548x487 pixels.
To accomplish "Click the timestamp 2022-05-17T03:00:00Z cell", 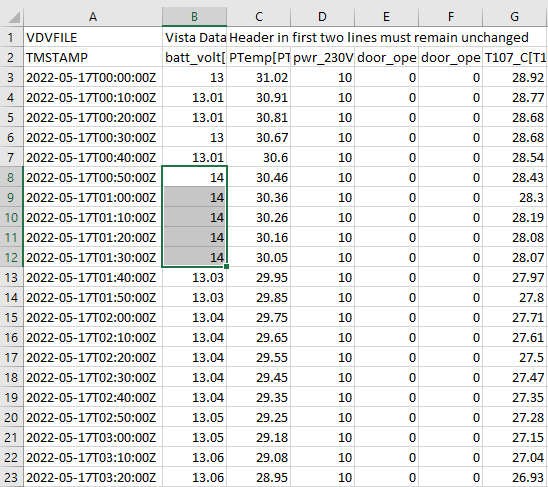I will tap(93, 437).
